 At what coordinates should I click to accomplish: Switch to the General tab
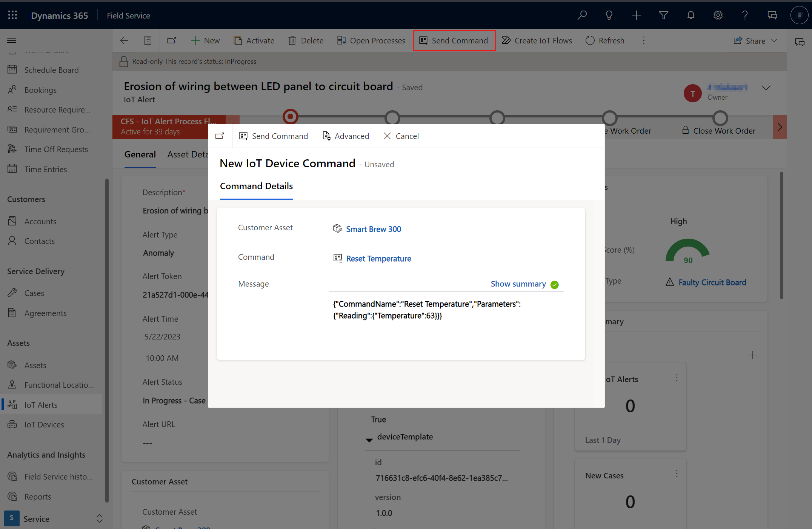click(140, 154)
